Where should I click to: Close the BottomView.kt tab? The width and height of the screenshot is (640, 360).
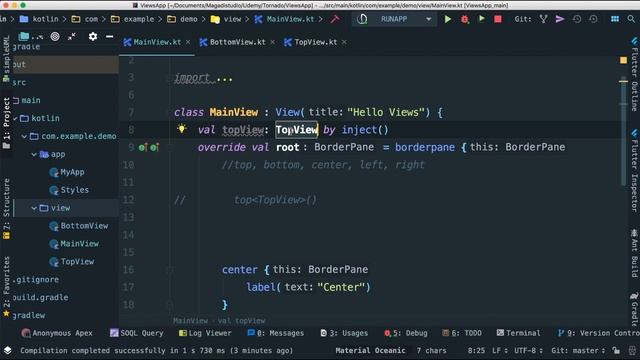(272, 42)
